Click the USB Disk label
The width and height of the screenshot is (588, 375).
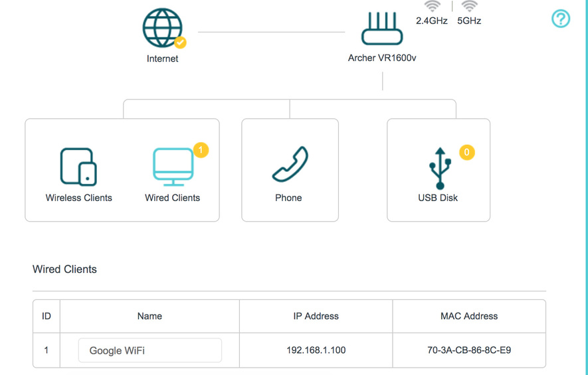(x=438, y=198)
